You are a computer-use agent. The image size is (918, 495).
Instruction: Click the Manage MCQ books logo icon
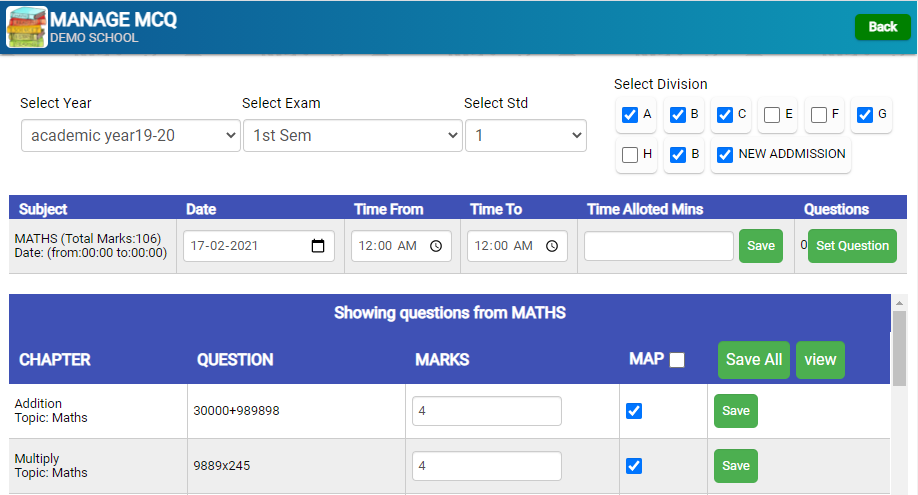click(26, 27)
